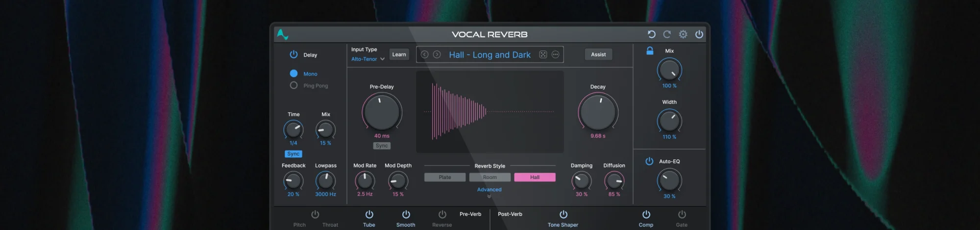This screenshot has height=230, width=980.
Task: Click the Damping knob
Action: point(582,181)
